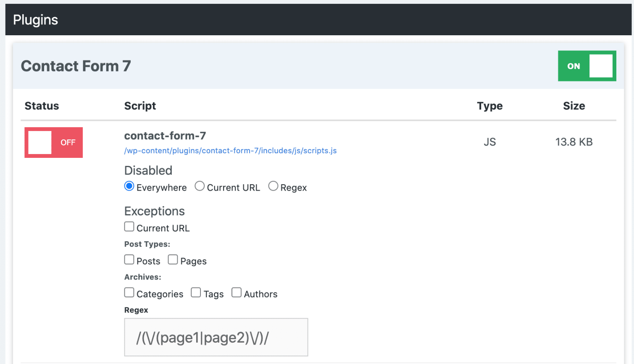Check the Posts checkbox

pos(129,259)
